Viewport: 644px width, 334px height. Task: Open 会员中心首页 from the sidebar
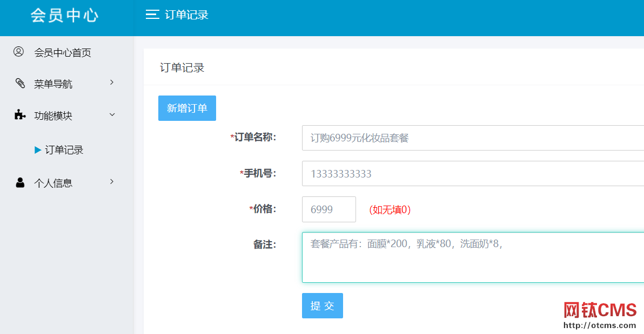point(63,52)
